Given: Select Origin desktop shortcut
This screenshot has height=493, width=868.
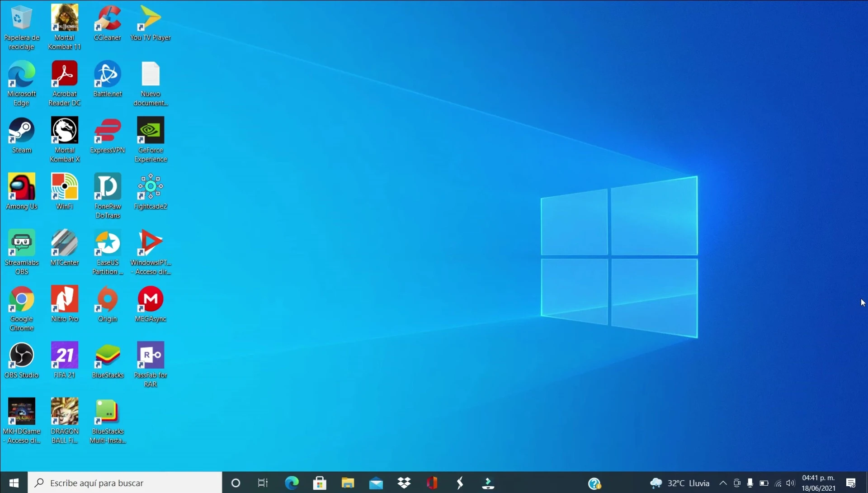Looking at the screenshot, I should coord(108,304).
